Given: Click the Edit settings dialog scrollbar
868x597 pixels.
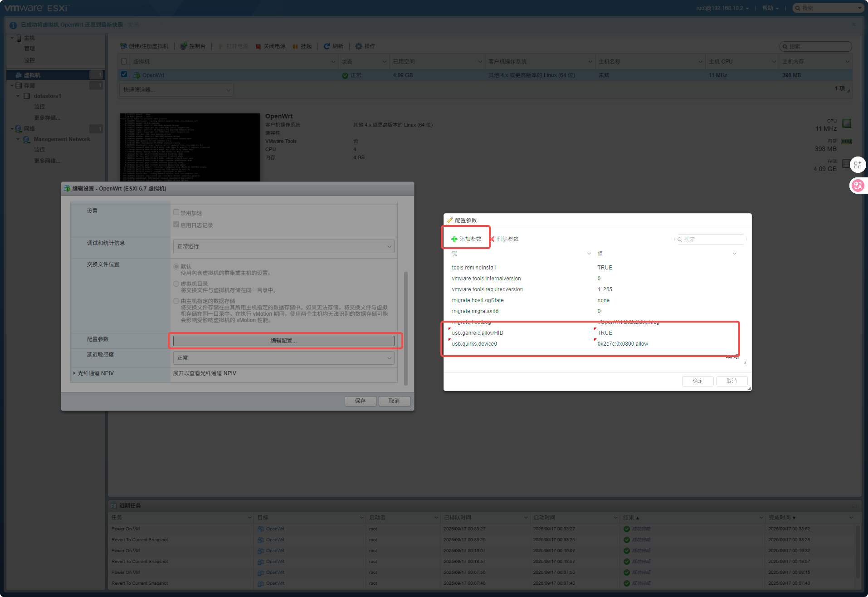Looking at the screenshot, I should point(405,328).
